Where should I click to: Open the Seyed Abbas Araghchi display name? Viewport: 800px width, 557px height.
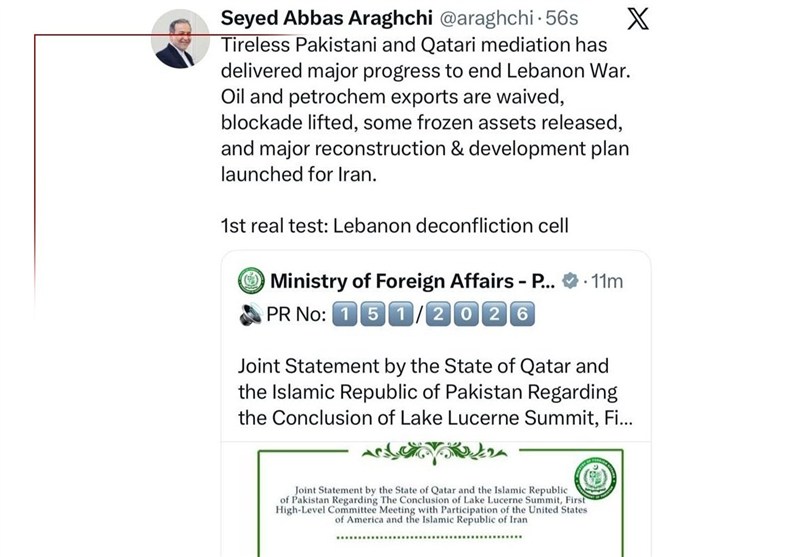(327, 18)
